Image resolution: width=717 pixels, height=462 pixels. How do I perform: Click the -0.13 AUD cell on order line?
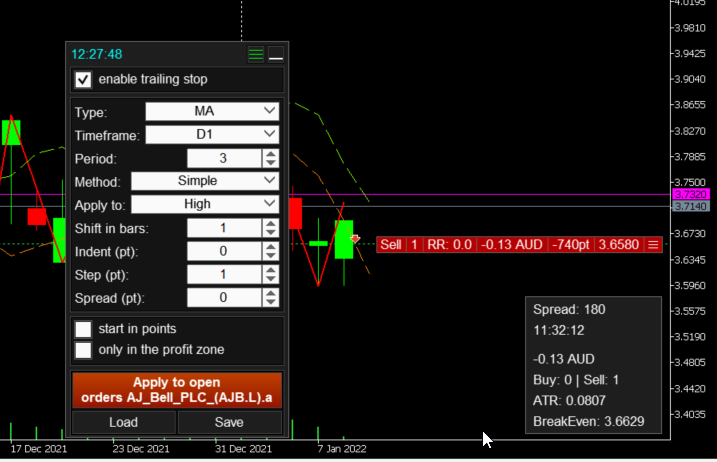pyautogui.click(x=512, y=245)
